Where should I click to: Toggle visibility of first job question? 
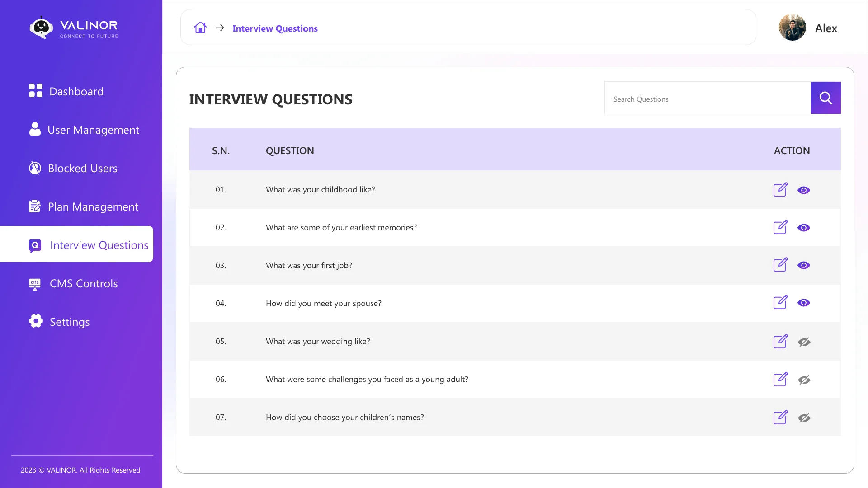pyautogui.click(x=803, y=265)
